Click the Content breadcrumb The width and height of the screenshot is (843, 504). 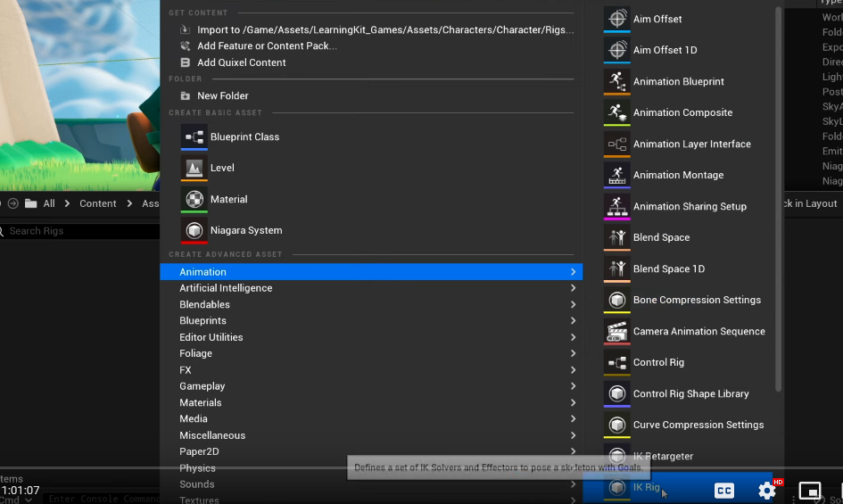pos(98,203)
